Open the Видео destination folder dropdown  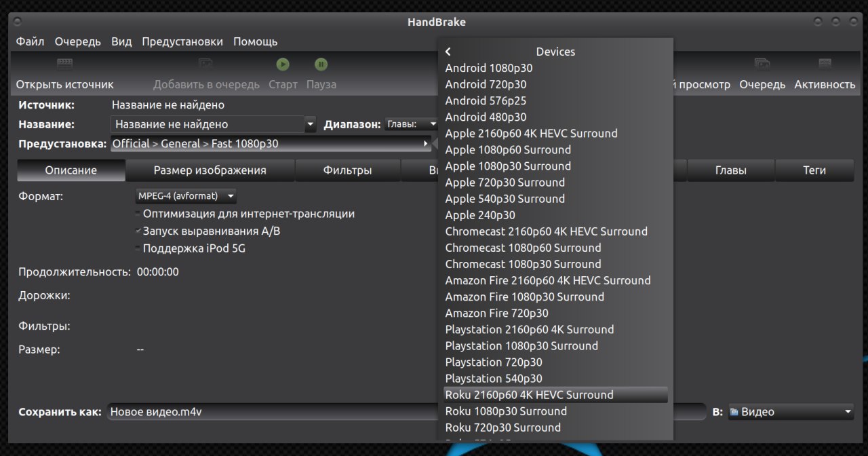tap(791, 412)
